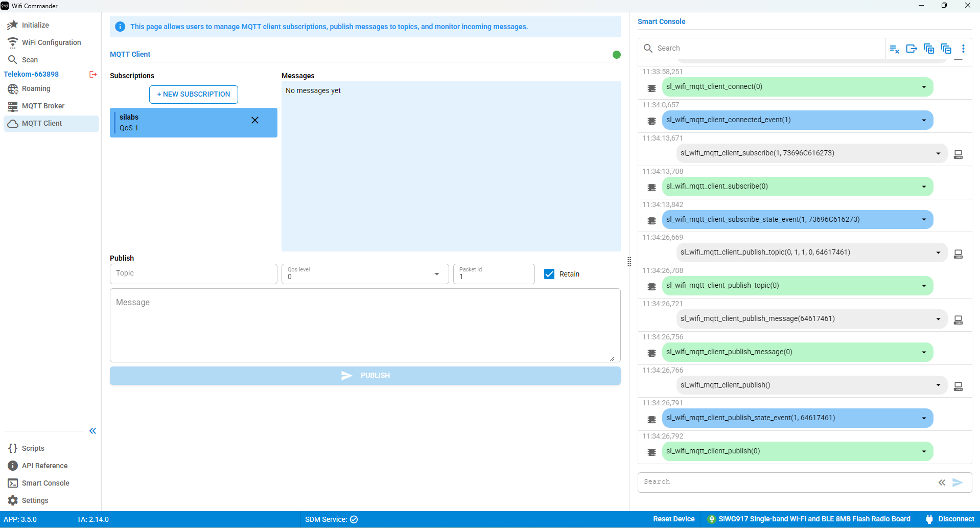Click host computer icon beside sl_wifi_mqtt_client_publish()

(x=959, y=386)
